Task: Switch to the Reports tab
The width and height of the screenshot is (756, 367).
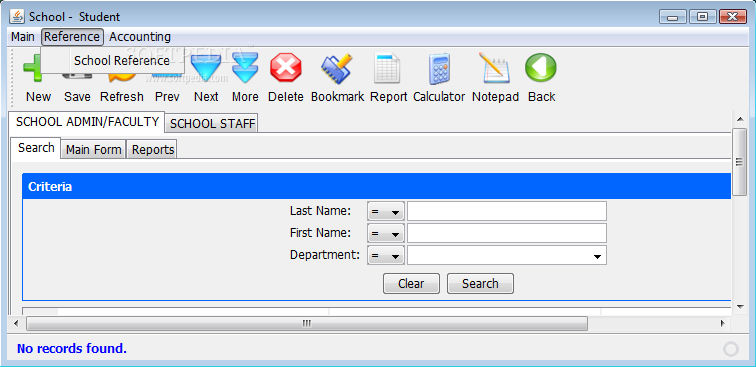Action: click(153, 150)
